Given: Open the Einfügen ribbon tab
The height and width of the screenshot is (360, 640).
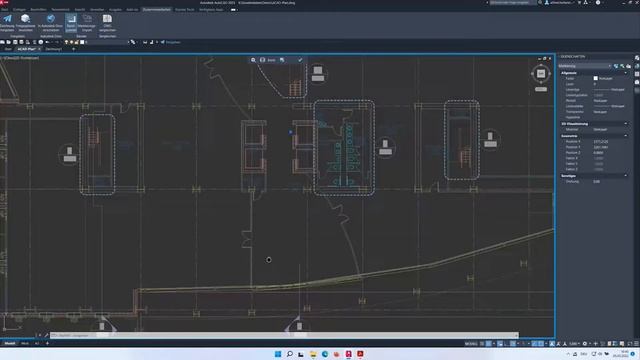Looking at the screenshot, I should point(19,9).
